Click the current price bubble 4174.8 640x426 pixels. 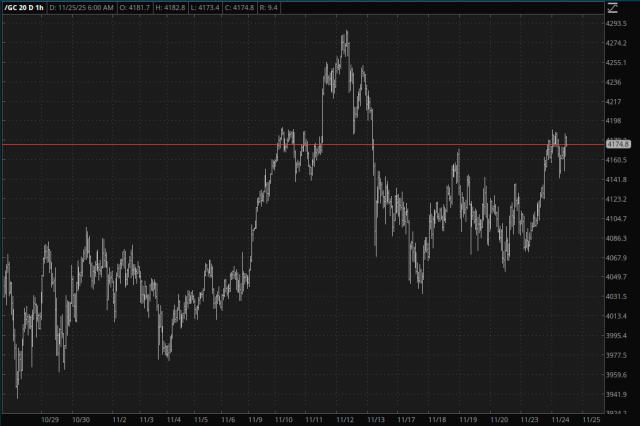pos(619,145)
